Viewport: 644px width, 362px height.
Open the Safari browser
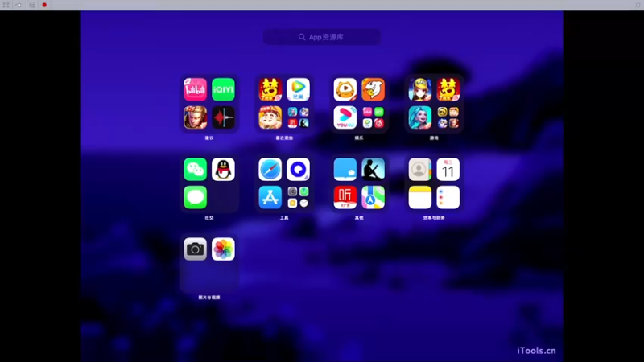(x=270, y=169)
